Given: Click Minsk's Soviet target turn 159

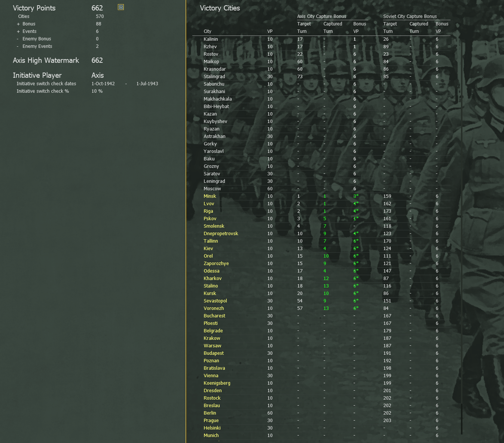Looking at the screenshot, I should coord(387,196).
